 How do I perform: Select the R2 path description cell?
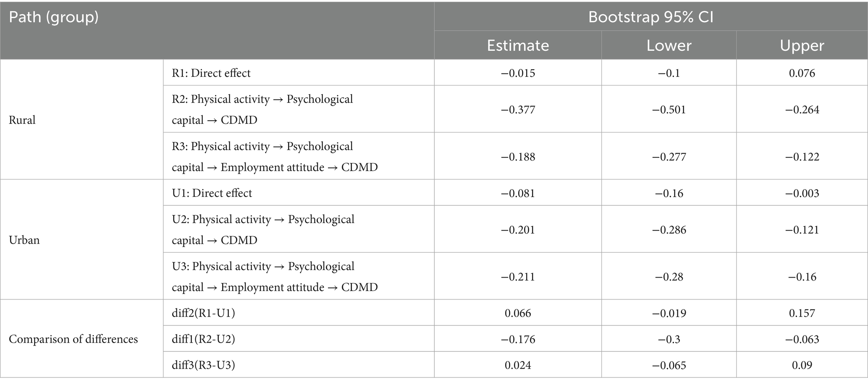[262, 109]
